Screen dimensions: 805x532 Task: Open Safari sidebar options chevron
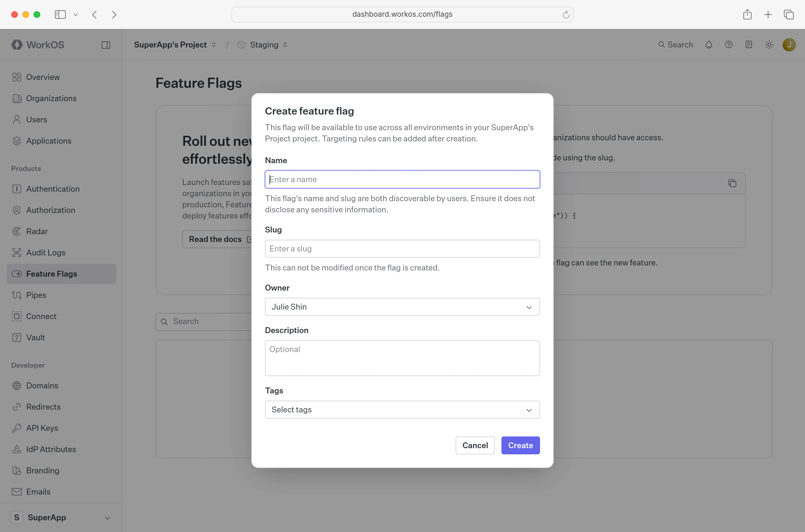tap(76, 15)
